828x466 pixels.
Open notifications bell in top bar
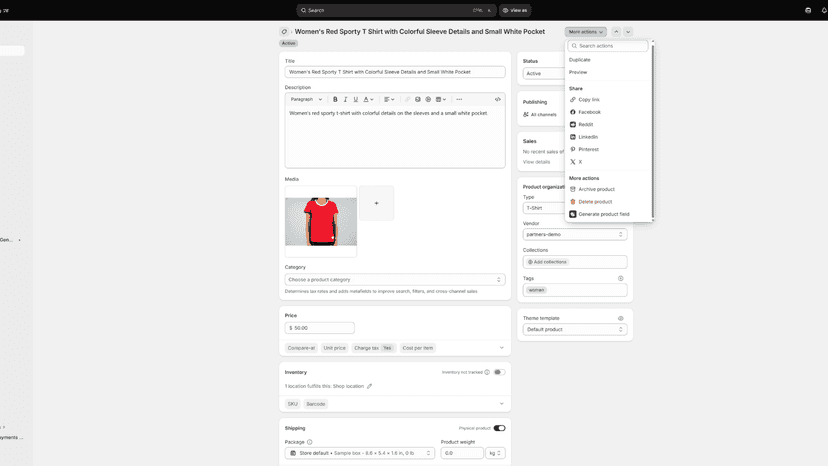coord(824,10)
